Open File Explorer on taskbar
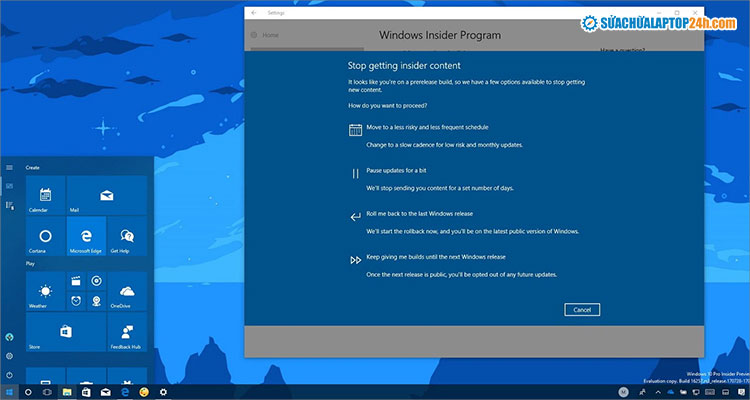The width and height of the screenshot is (750, 400). click(x=67, y=392)
